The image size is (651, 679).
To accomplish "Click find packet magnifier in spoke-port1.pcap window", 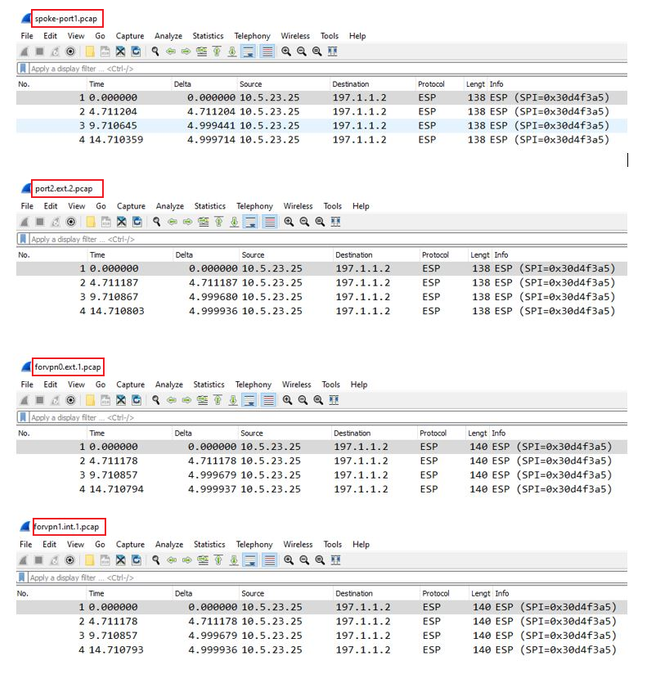I will 155,52.
